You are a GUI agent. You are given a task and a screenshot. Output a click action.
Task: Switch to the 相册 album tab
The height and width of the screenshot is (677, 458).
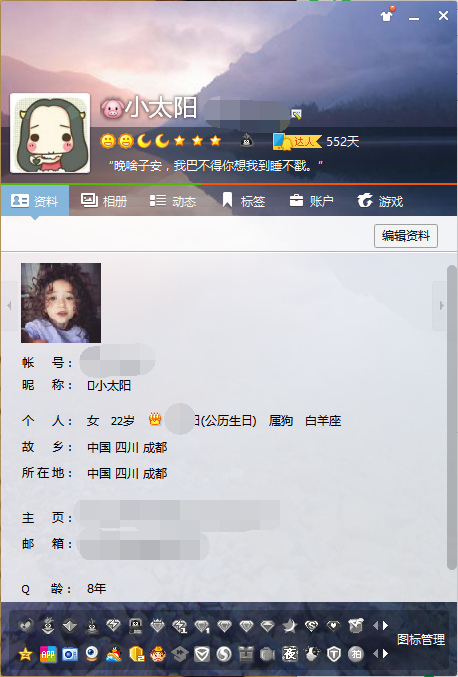tap(104, 201)
